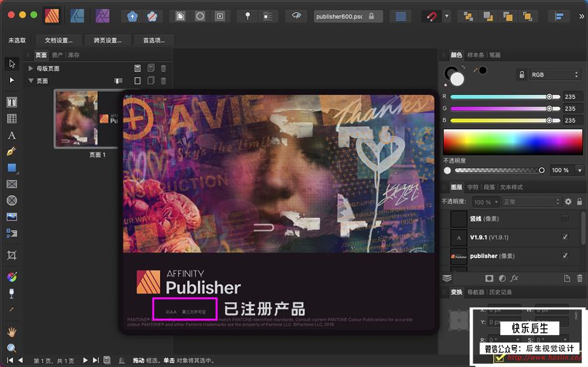Delete layer with trash icon in layers panel

click(580, 278)
